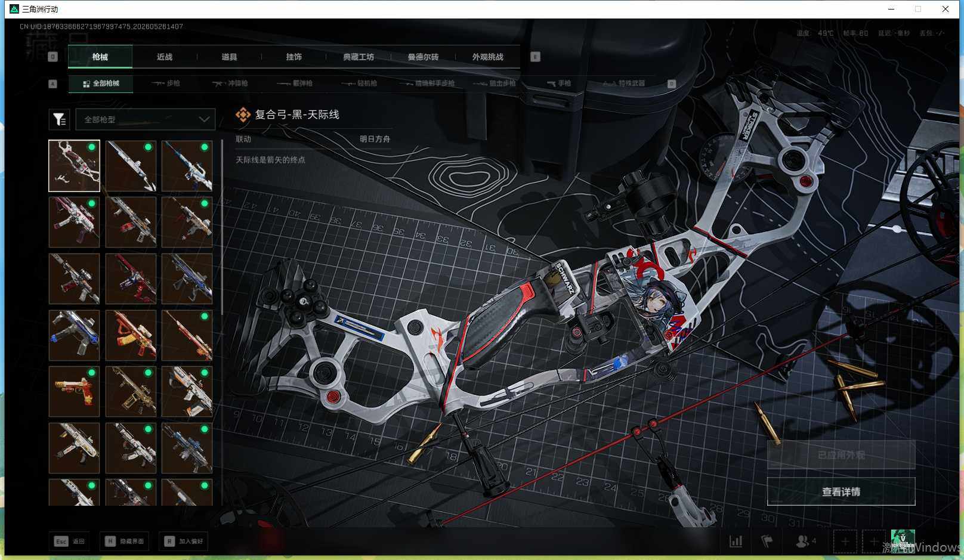Select the blue camo rifle skin, sixth row right
Viewport: 964px width, 560px height.
coord(187,448)
